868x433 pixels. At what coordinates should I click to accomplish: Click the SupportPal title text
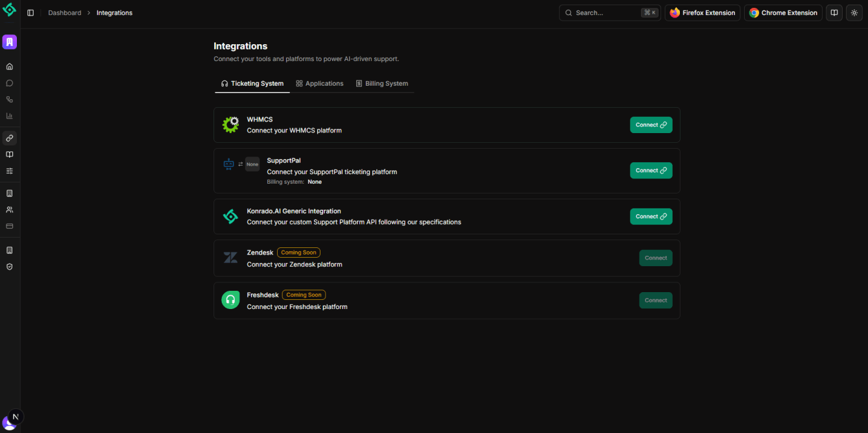click(284, 160)
